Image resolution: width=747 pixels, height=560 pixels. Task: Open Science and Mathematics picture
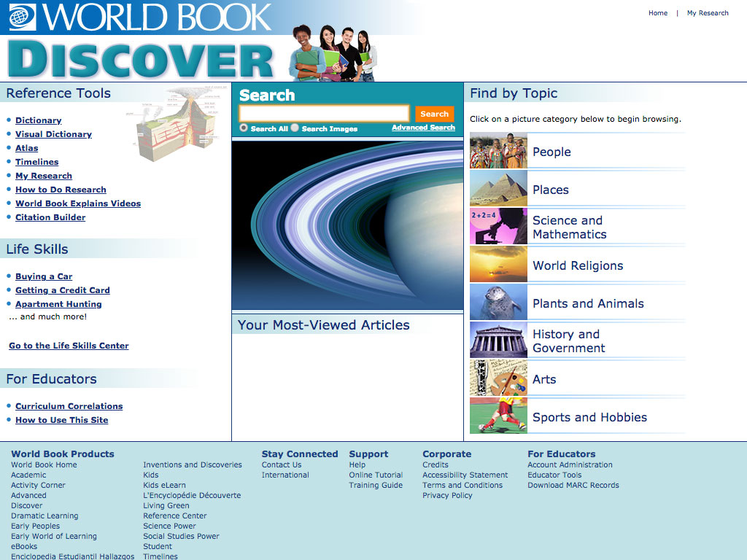(498, 226)
